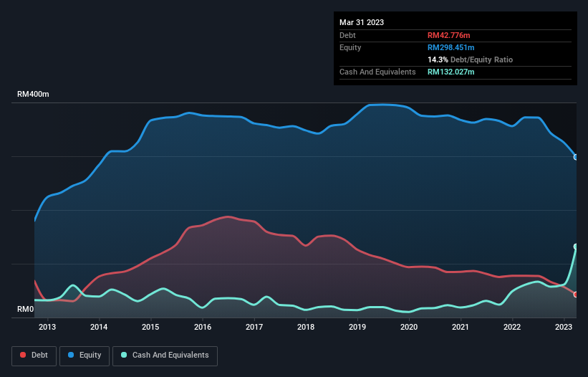Click the Cash And Equivalents tooltip row label
Viewport: 588px width, 377px height.
(377, 72)
